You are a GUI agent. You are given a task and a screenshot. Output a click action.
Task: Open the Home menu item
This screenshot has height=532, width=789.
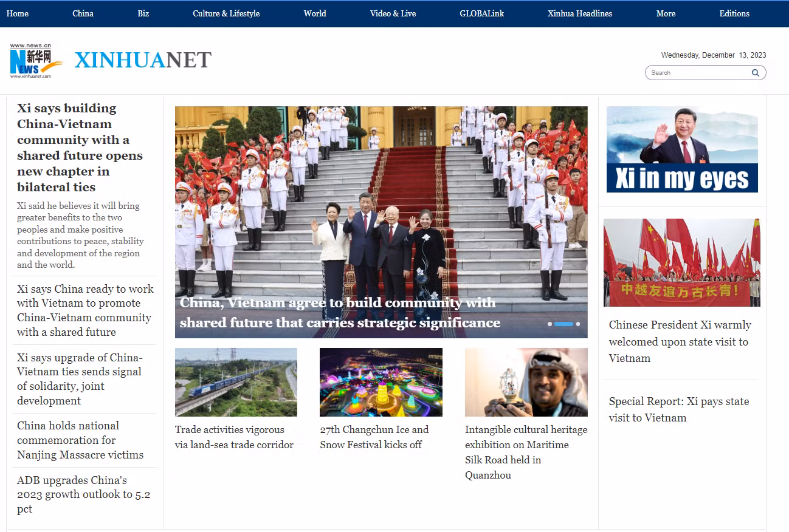[18, 13]
